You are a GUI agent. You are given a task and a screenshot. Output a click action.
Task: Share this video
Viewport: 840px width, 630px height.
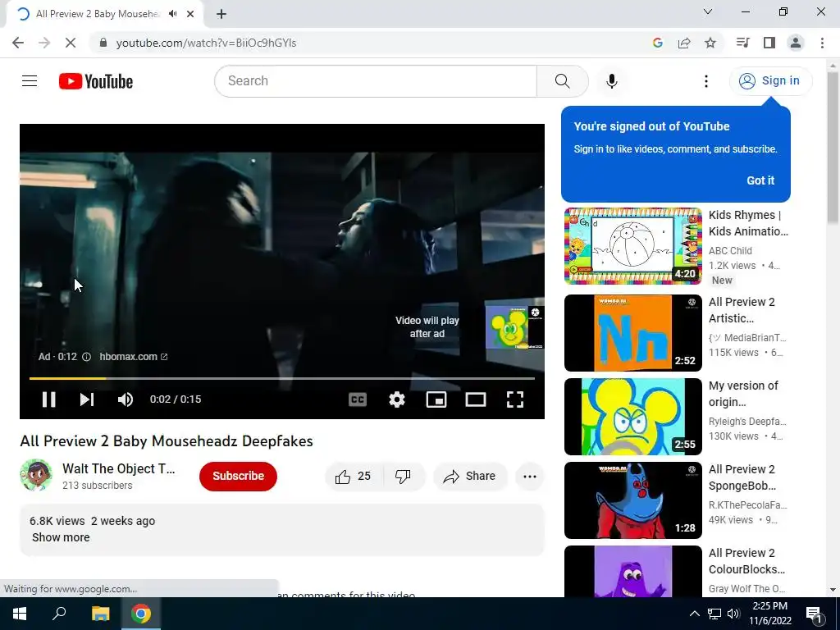470,477
